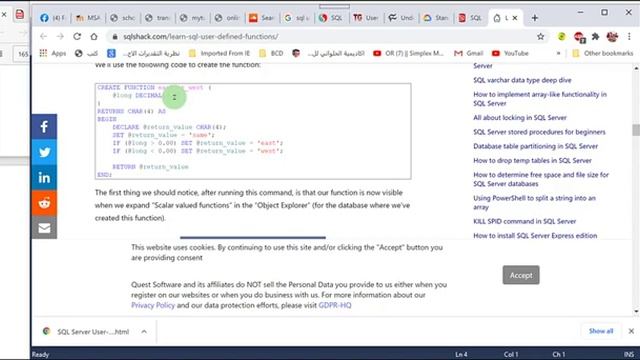The height and width of the screenshot is (360, 640).
Task: Open SQL Server stored procedures for beginners
Action: click(539, 132)
